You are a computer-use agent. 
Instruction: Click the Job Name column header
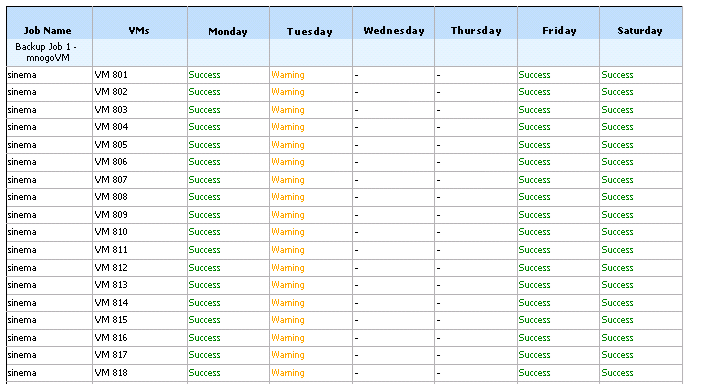[x=47, y=30]
